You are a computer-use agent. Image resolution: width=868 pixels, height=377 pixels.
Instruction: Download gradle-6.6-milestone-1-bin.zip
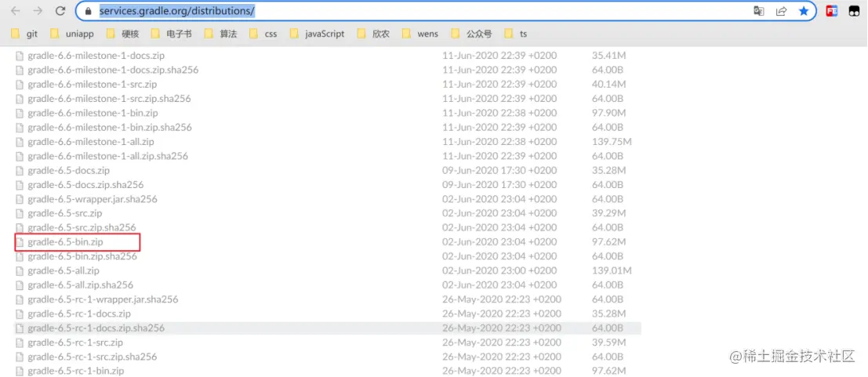[93, 113]
